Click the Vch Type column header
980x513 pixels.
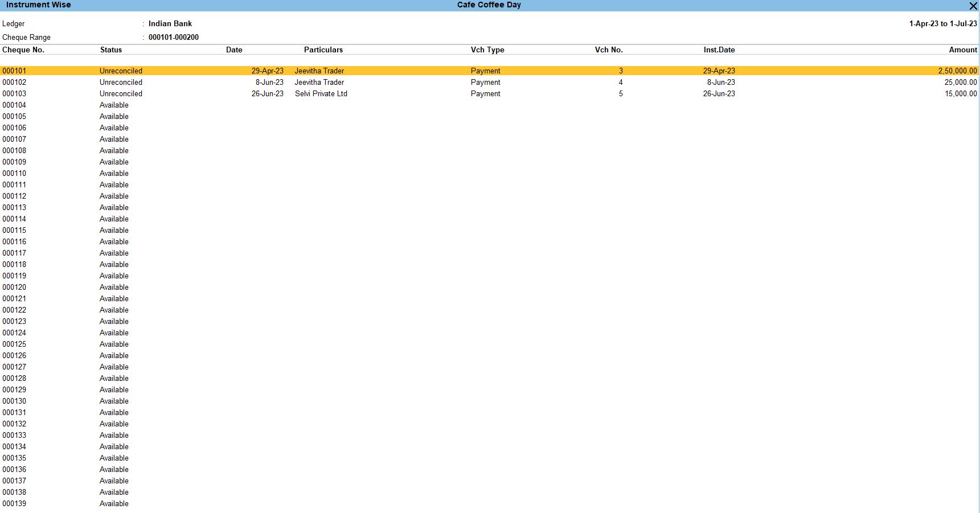(487, 50)
